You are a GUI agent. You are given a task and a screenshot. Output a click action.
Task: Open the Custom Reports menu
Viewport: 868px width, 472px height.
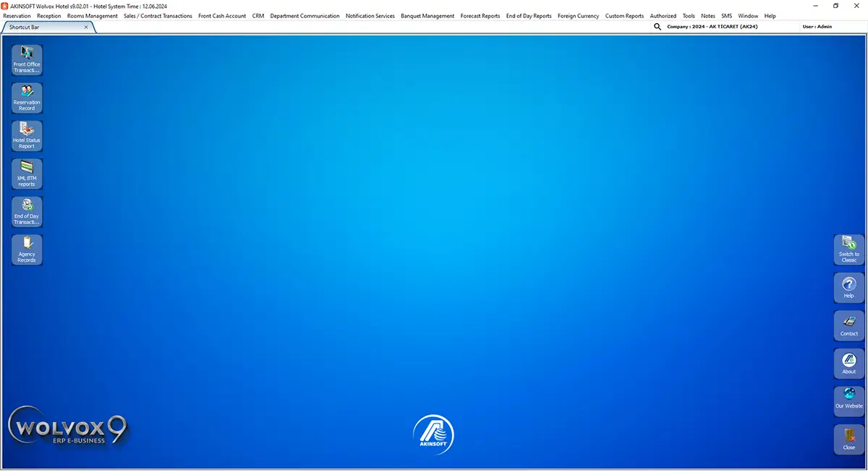coord(624,16)
